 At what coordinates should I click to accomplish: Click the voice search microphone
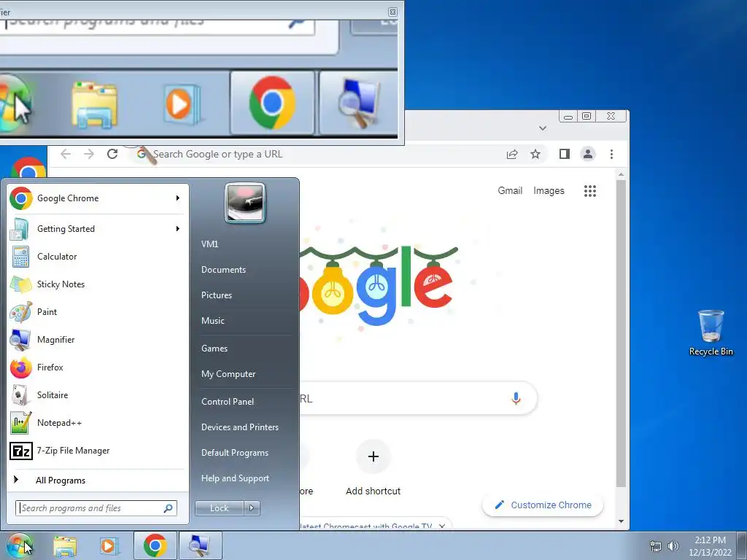click(x=516, y=399)
